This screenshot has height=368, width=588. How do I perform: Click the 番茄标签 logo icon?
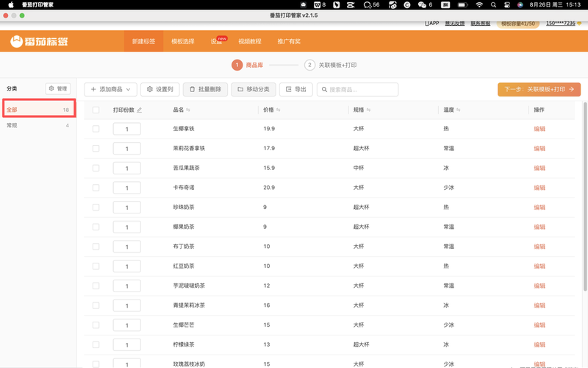(16, 41)
